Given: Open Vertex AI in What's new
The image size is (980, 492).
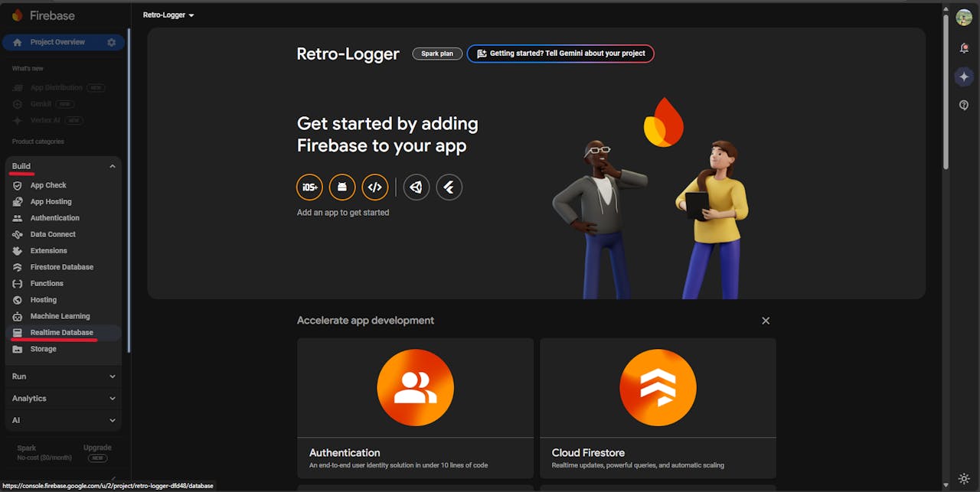Looking at the screenshot, I should click(45, 120).
